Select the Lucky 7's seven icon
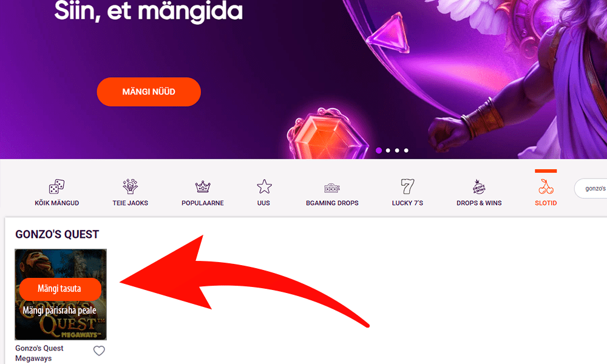This screenshot has height=364, width=607. coord(407,186)
